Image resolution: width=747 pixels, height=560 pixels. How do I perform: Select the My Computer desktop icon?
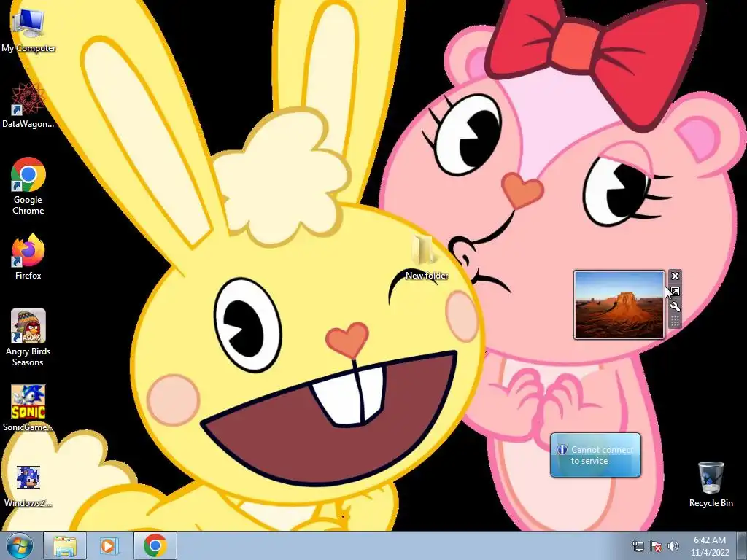pyautogui.click(x=28, y=31)
